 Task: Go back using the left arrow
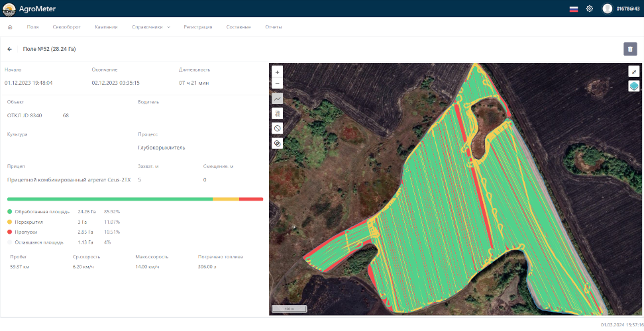point(10,49)
